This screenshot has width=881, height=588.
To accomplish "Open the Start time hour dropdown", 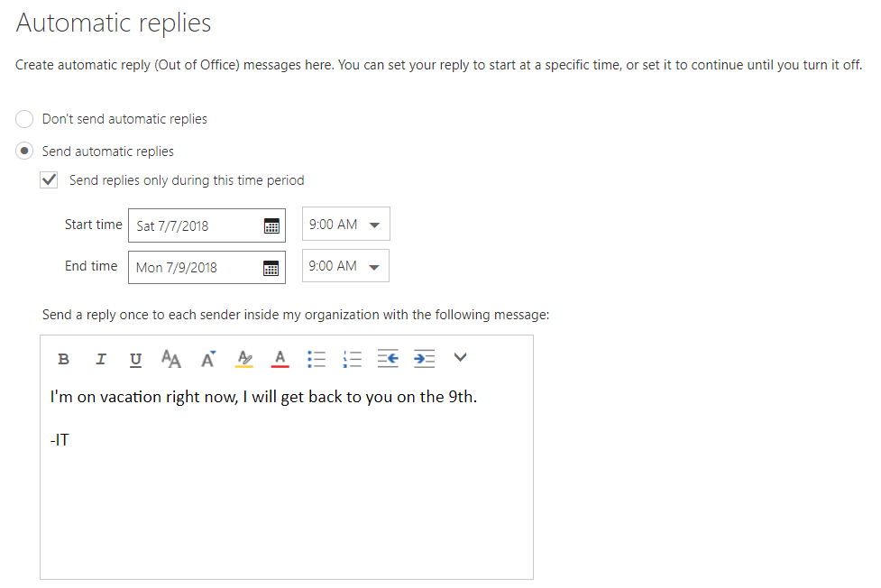I will tap(346, 225).
